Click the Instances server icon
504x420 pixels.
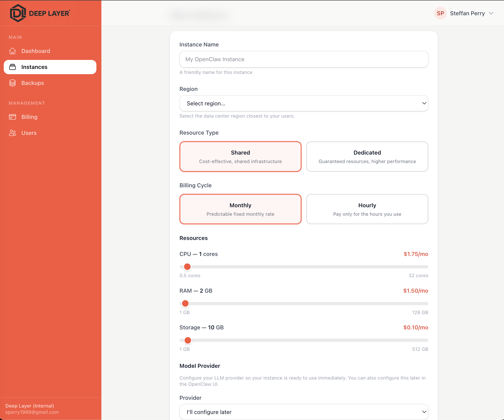click(x=13, y=67)
